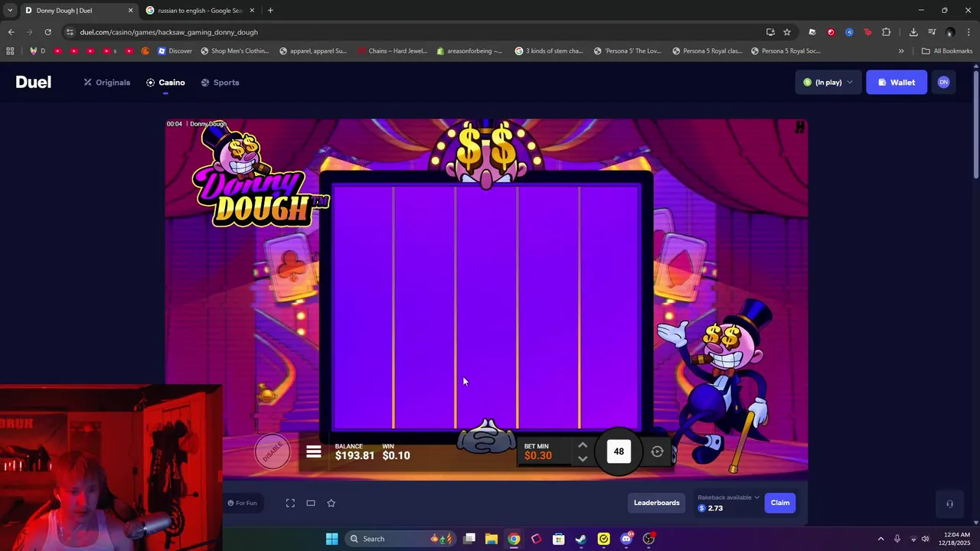The width and height of the screenshot is (980, 551).
Task: Open the Leaderboards button
Action: (x=656, y=503)
